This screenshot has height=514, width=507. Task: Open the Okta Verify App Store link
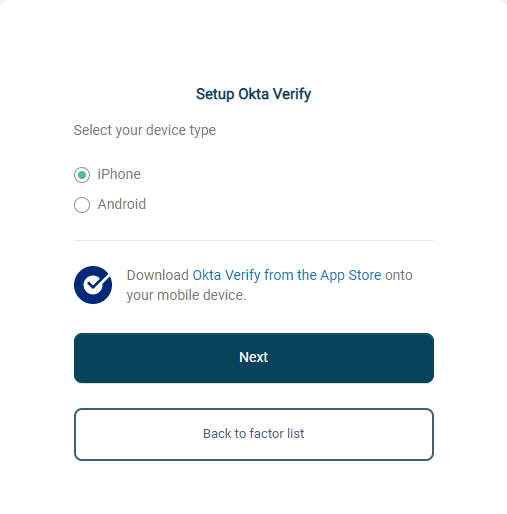[x=287, y=275]
